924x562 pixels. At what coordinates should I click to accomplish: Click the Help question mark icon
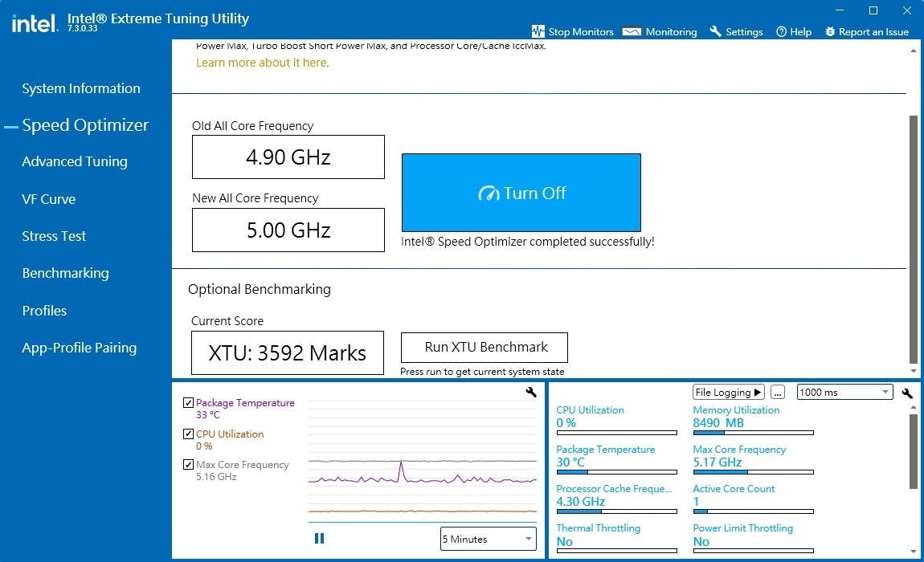782,32
